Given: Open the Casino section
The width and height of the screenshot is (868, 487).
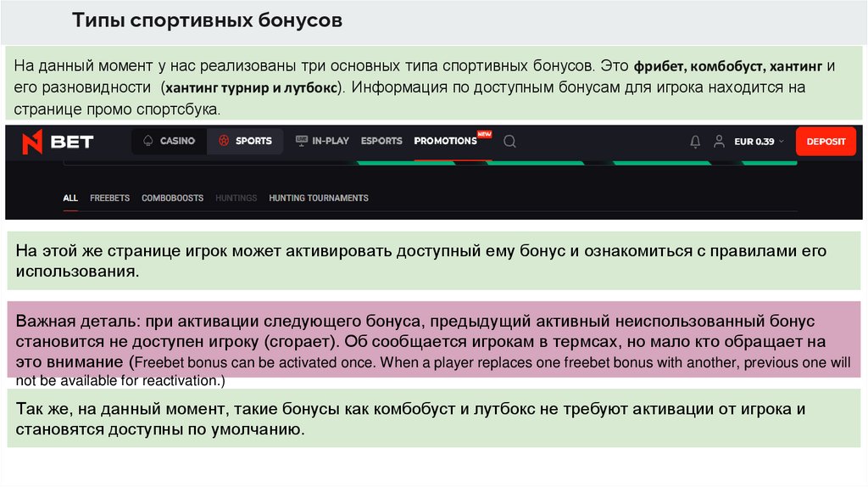Looking at the screenshot, I should tap(169, 142).
